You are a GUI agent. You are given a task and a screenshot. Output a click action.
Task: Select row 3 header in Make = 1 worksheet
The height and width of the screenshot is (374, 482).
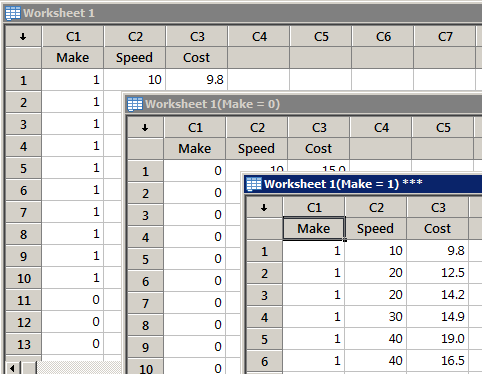click(264, 295)
